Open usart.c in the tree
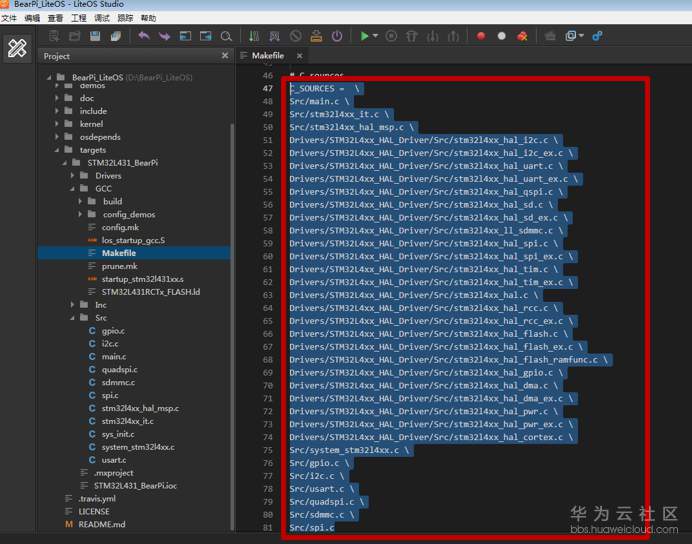 (x=114, y=460)
